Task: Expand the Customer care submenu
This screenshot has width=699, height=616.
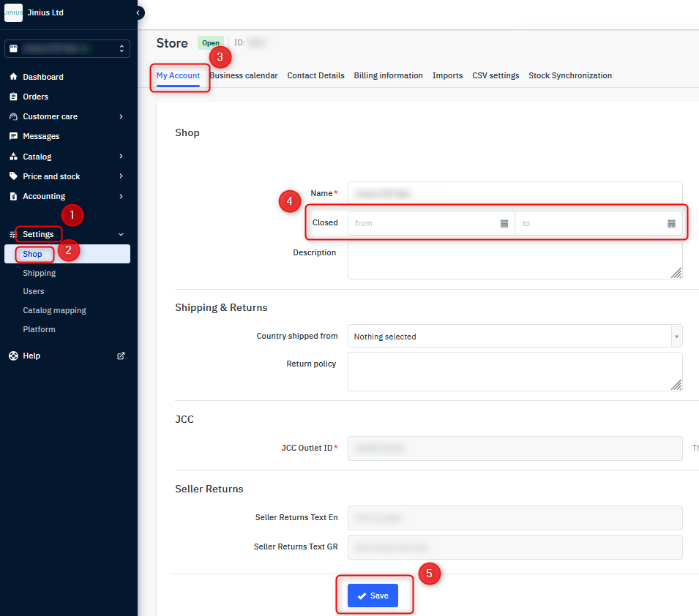Action: (121, 116)
